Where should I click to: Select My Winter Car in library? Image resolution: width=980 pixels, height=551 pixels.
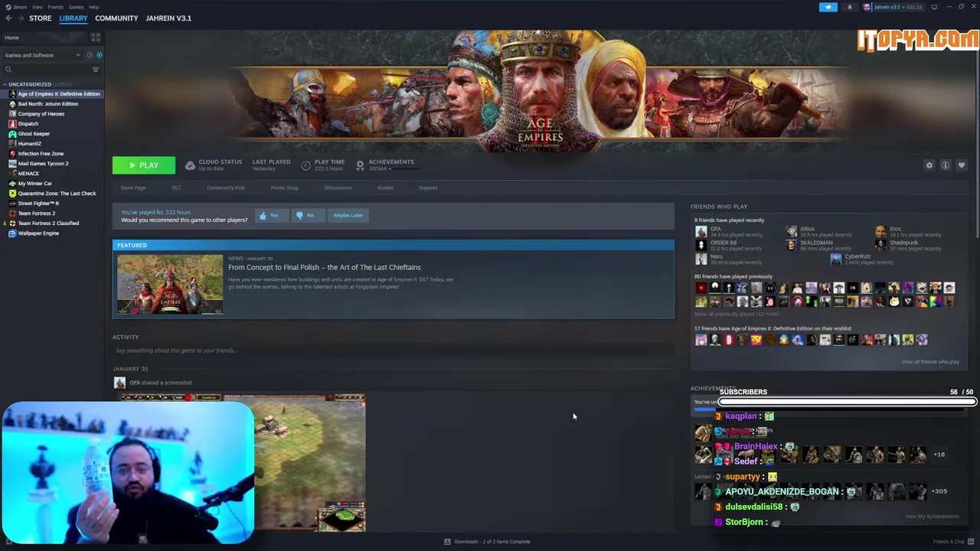(x=34, y=184)
